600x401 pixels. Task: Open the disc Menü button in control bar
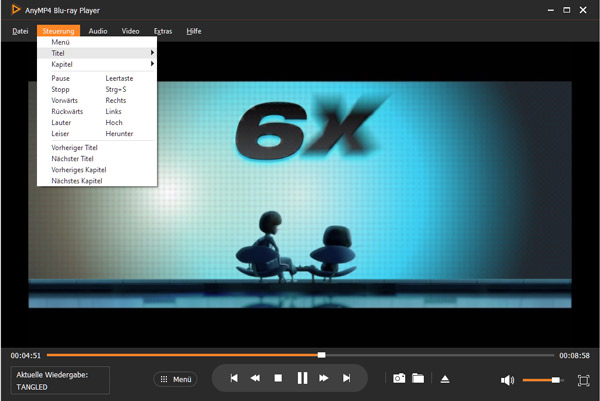click(x=176, y=379)
